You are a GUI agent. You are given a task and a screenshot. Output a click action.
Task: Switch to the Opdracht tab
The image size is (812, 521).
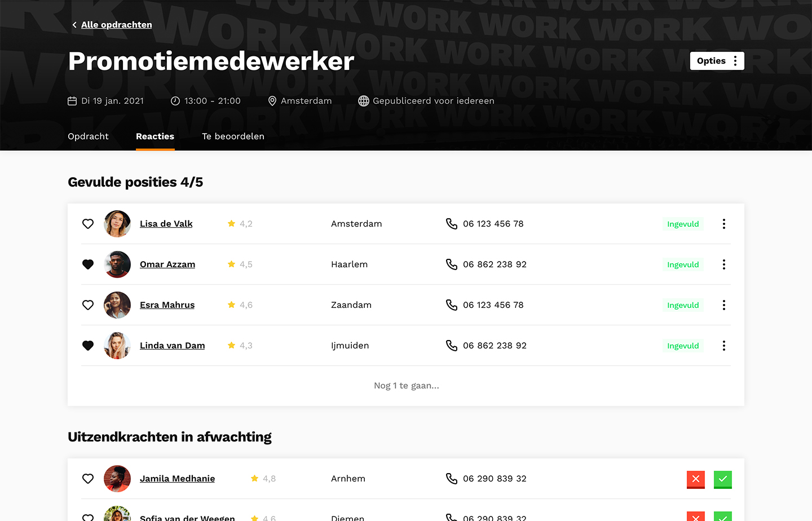[x=88, y=136]
